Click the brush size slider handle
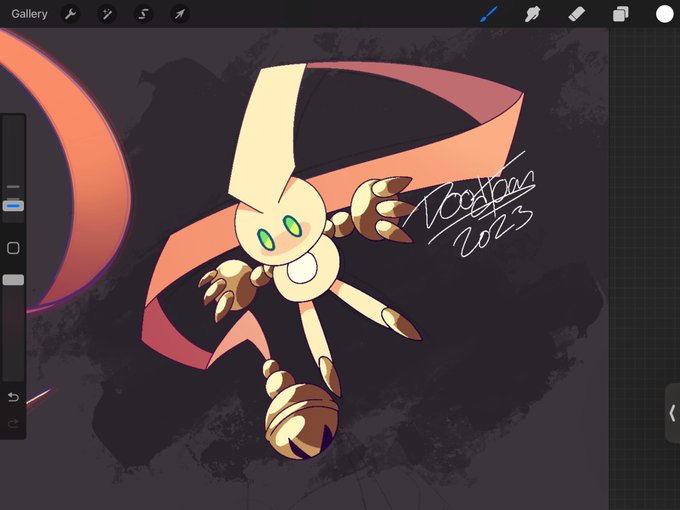This screenshot has height=510, width=680. [x=13, y=205]
